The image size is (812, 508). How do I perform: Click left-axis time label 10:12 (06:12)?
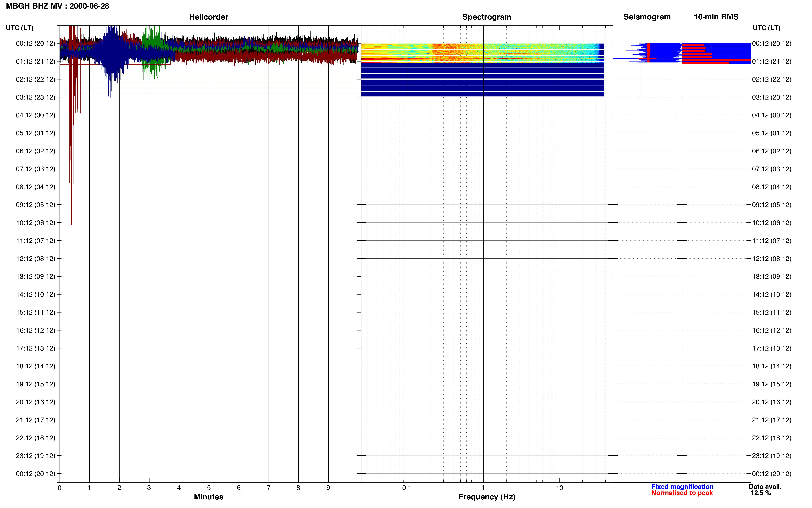point(36,223)
